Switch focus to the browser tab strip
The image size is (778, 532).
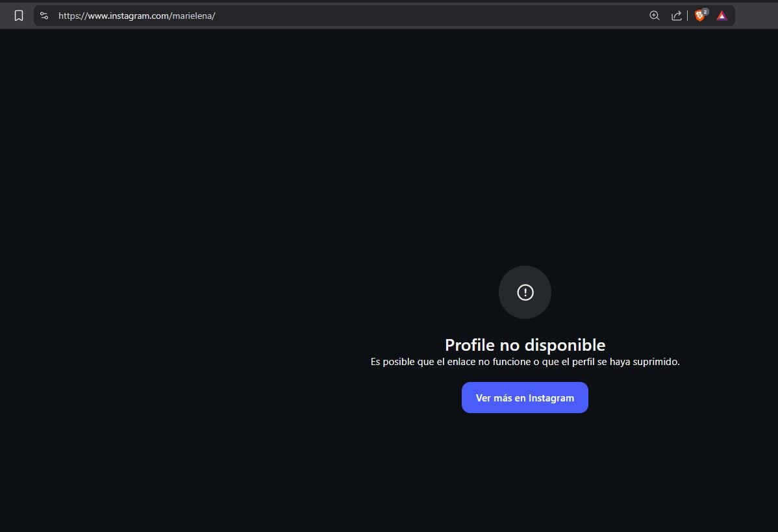coord(390,3)
